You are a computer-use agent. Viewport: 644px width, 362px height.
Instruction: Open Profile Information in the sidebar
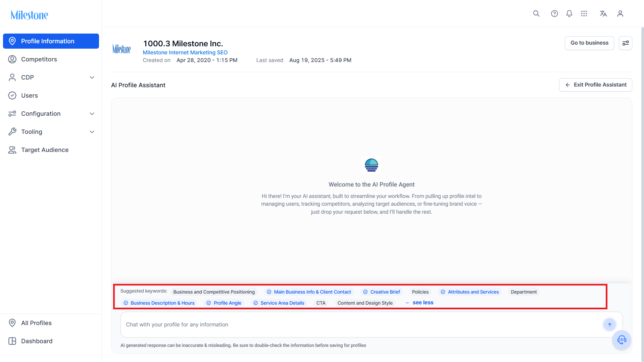click(51, 41)
